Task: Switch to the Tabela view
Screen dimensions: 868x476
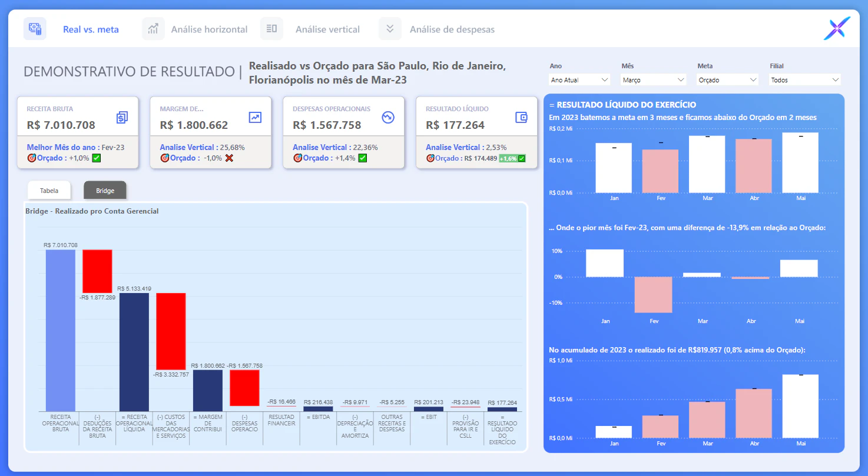Action: click(x=49, y=191)
